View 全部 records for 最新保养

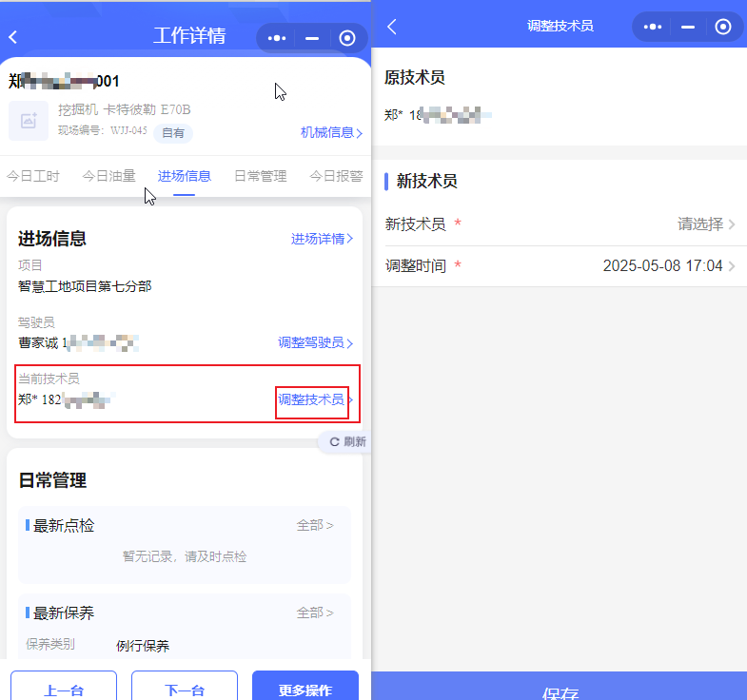tap(314, 612)
